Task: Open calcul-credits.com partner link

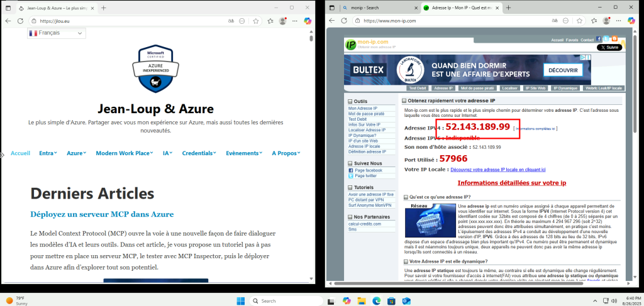Action: [365, 224]
